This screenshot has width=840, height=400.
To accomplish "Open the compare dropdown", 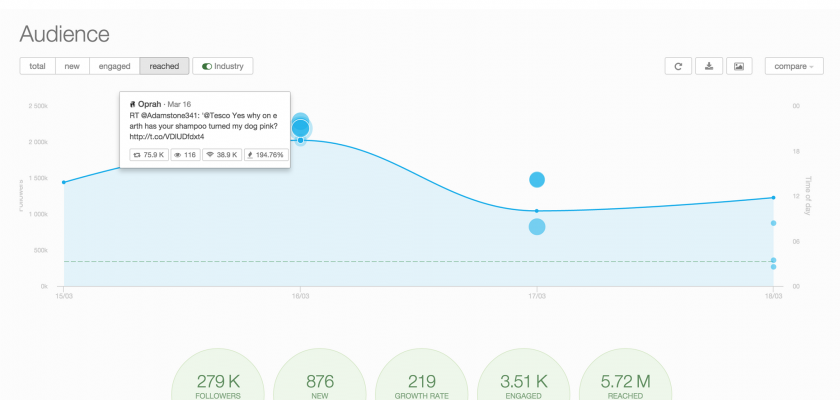I will [793, 66].
